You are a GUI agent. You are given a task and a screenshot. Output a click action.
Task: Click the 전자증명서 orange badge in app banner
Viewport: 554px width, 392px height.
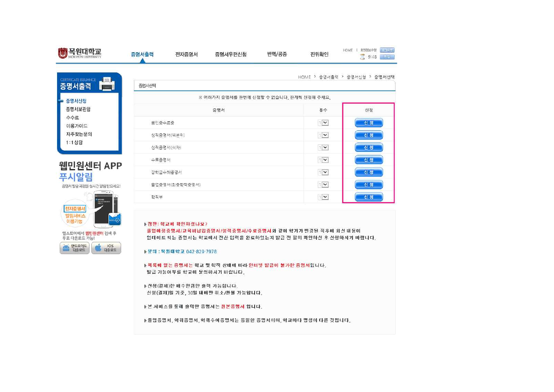coord(75,209)
